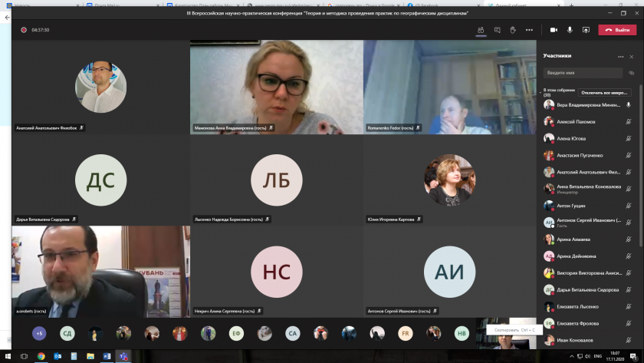Click the show participants icon in toolbar

coord(481,30)
